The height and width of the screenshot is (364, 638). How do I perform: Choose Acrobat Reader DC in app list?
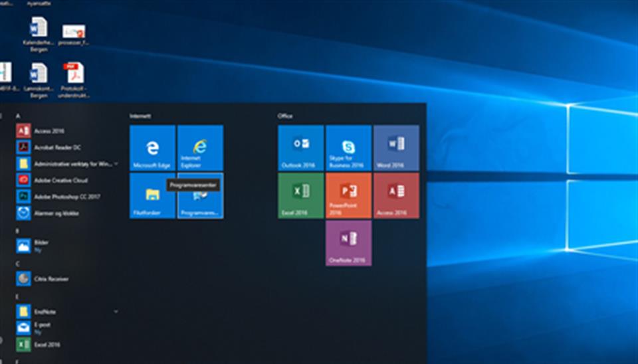54,147
